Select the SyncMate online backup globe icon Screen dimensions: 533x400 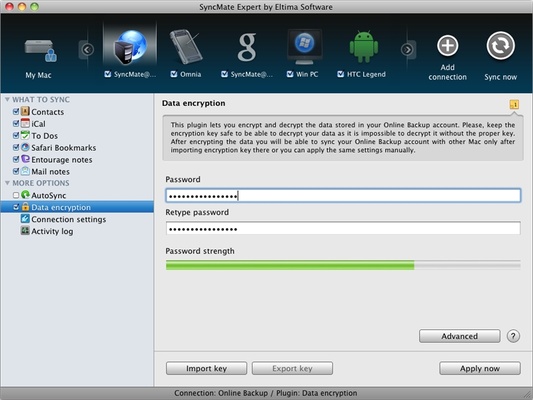(x=130, y=47)
